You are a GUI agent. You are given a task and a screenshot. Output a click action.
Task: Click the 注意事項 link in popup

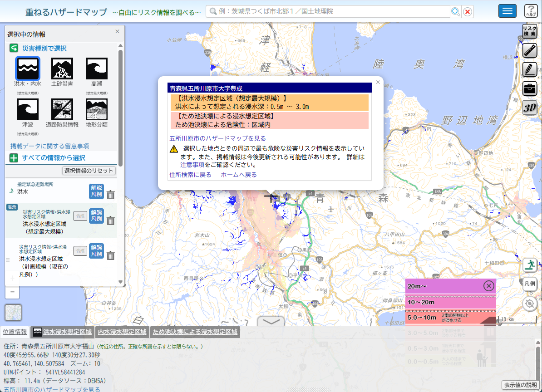coord(192,165)
